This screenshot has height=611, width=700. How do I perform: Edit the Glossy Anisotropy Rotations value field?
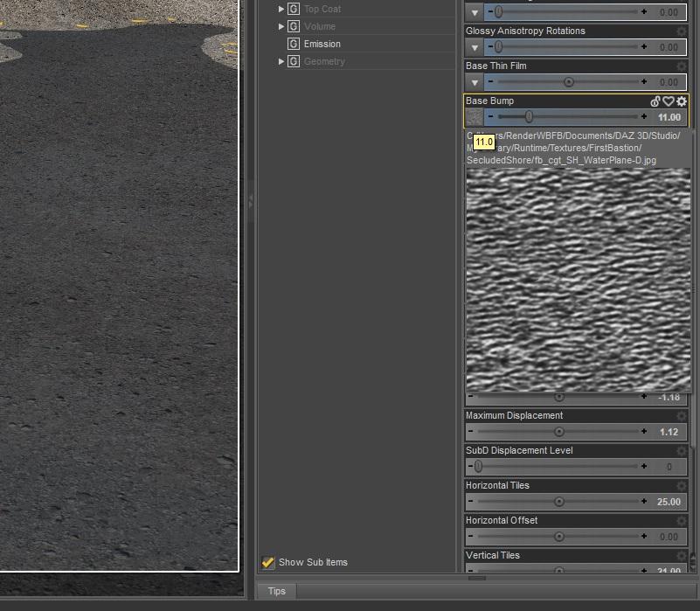point(669,47)
